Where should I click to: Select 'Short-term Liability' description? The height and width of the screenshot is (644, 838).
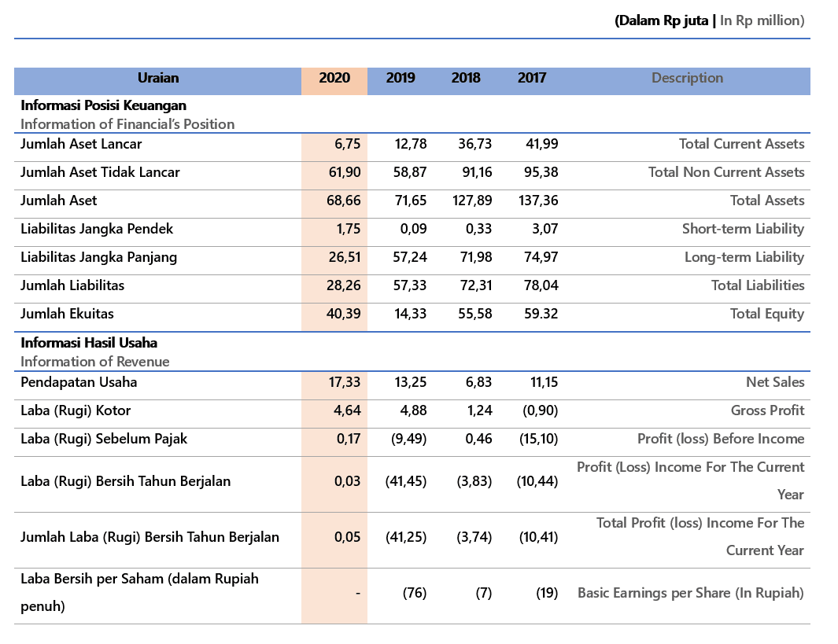744,229
